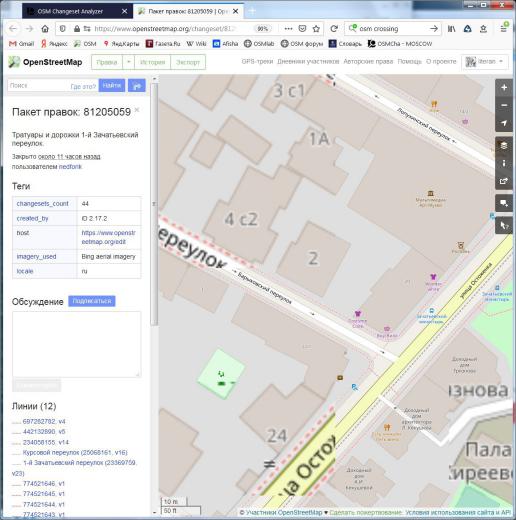Show my location on the map

click(504, 123)
